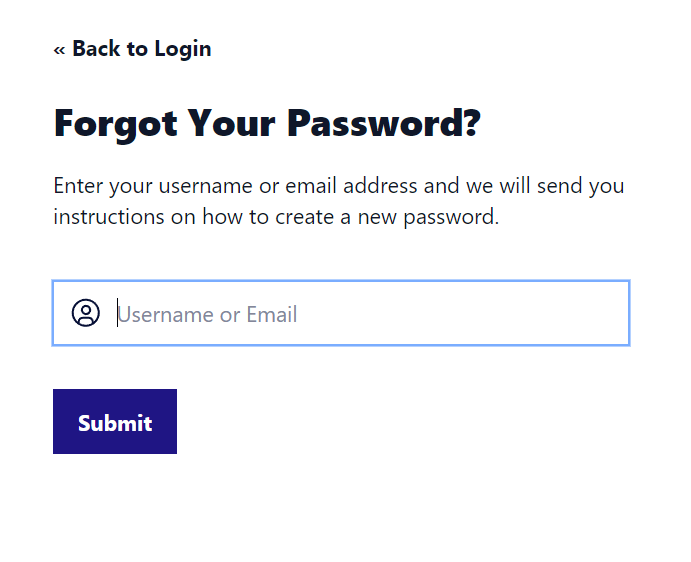Click the instruction paragraph about new password
The image size is (691, 562).
(x=338, y=201)
